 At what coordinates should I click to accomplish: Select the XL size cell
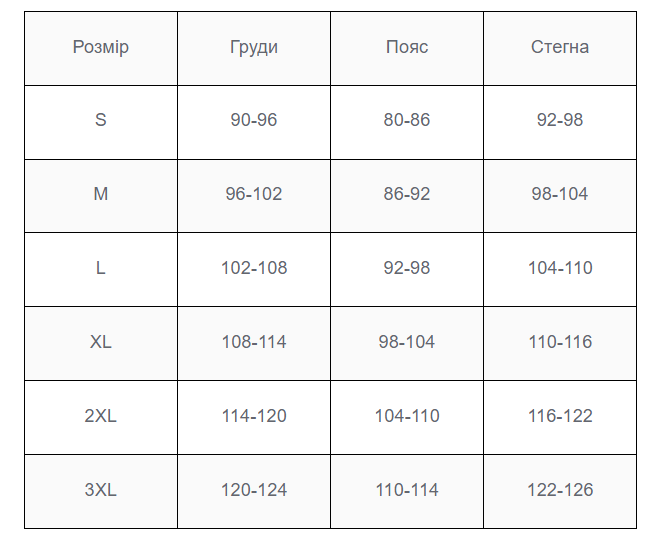(101, 344)
